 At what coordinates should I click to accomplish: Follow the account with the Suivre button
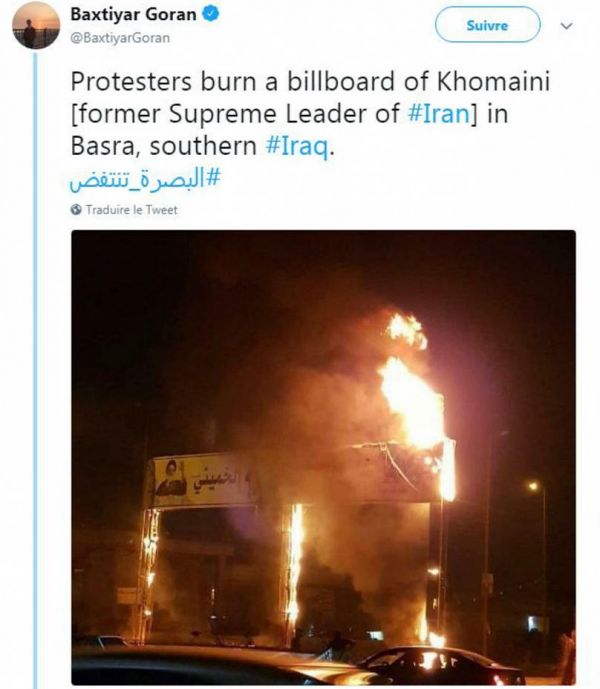tap(487, 25)
